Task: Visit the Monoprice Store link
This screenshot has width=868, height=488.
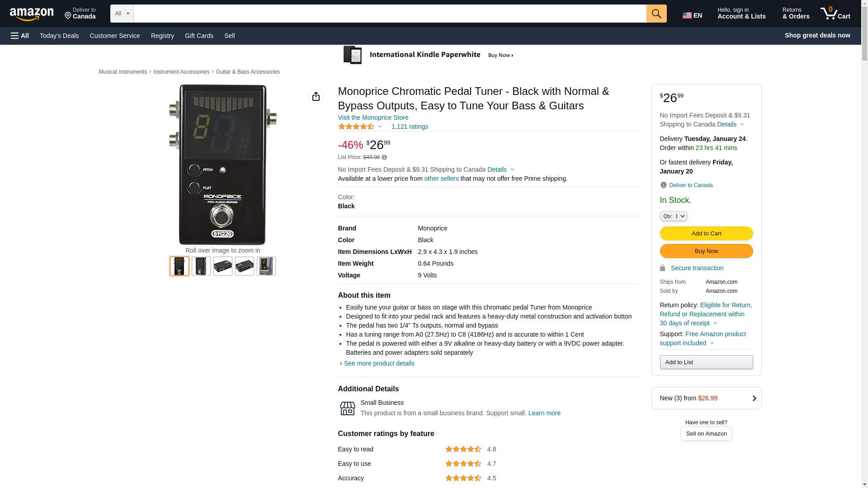Action: (x=373, y=117)
